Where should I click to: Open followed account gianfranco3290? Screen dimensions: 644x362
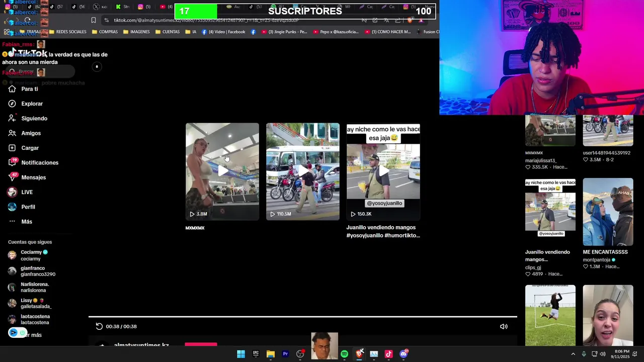point(31,271)
